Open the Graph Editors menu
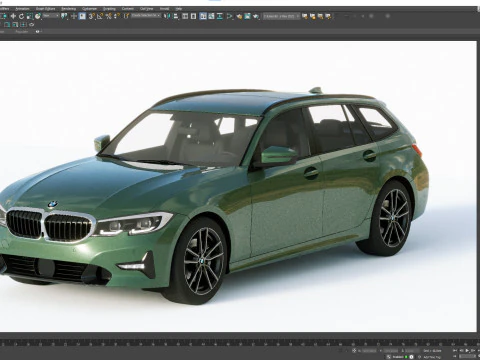Screen dimensions: 480x360 (x=45, y=9)
